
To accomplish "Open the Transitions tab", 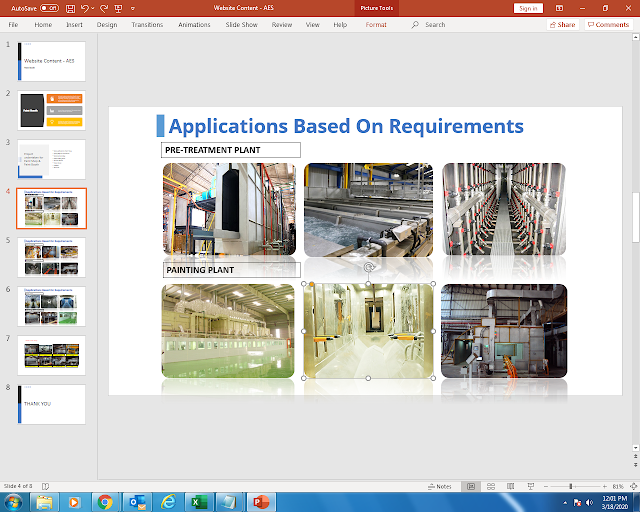I will tap(146, 24).
